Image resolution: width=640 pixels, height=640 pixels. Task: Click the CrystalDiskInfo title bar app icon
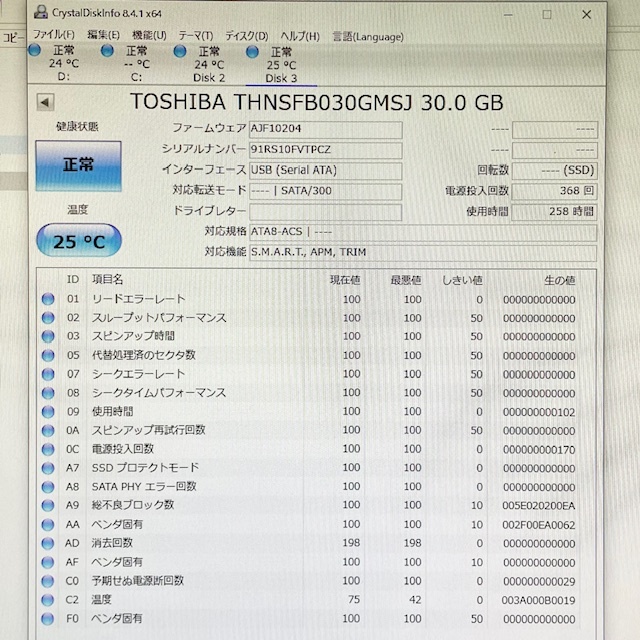click(41, 13)
